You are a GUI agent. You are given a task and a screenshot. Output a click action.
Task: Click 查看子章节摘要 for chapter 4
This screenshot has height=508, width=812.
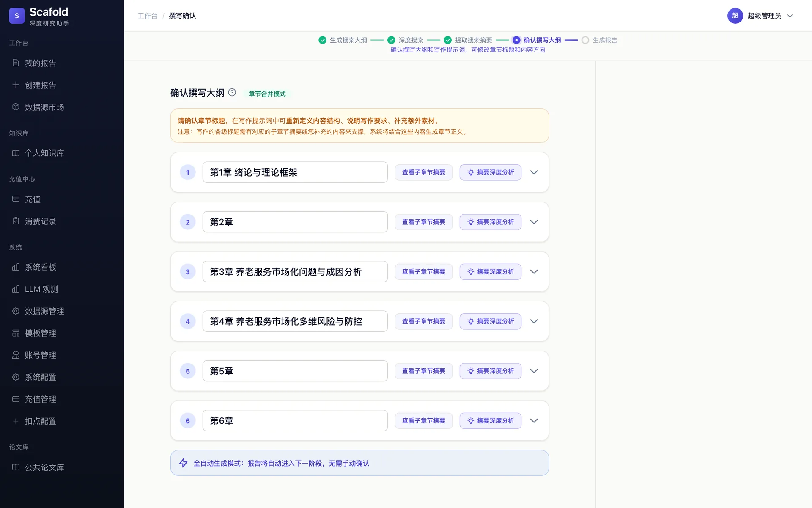424,321
